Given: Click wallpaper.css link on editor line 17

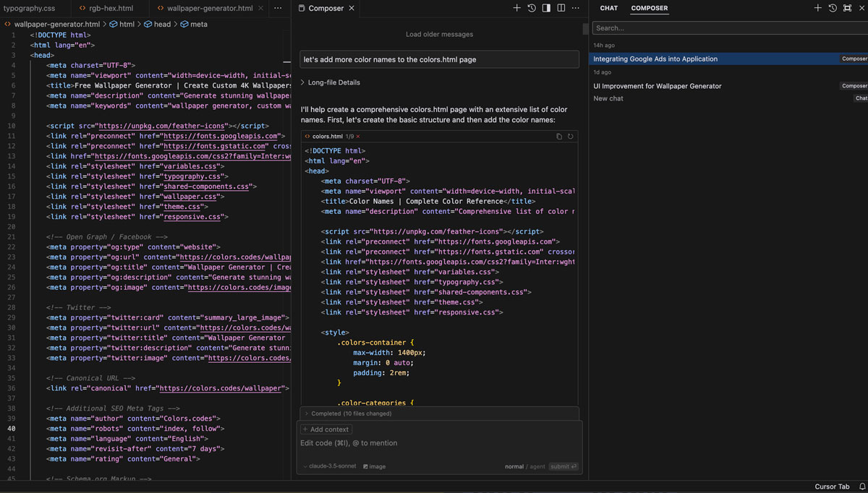Looking at the screenshot, I should click(x=191, y=197).
